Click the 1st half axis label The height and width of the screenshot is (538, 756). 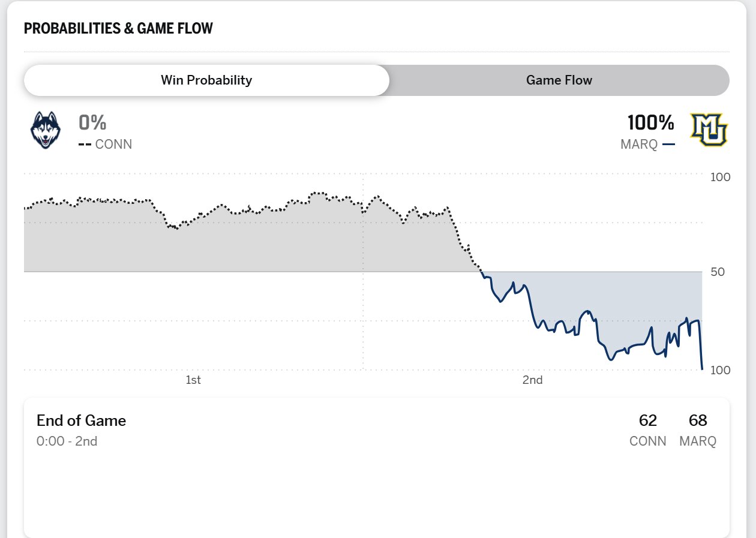(x=193, y=380)
